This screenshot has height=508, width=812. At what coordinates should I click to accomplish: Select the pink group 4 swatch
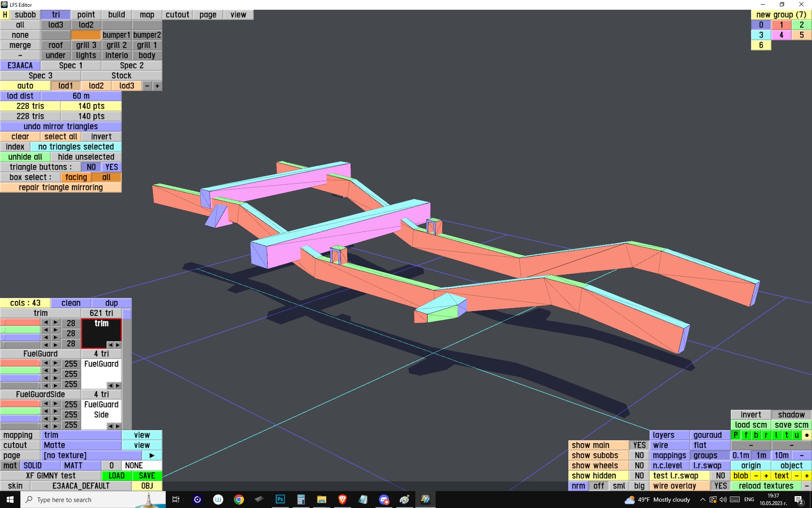781,35
